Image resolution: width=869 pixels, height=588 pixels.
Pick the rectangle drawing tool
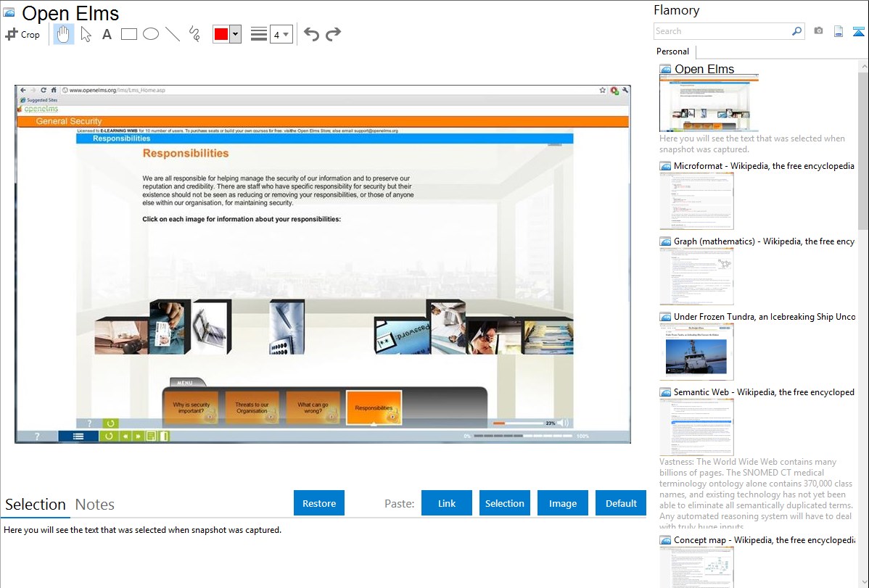(x=128, y=34)
